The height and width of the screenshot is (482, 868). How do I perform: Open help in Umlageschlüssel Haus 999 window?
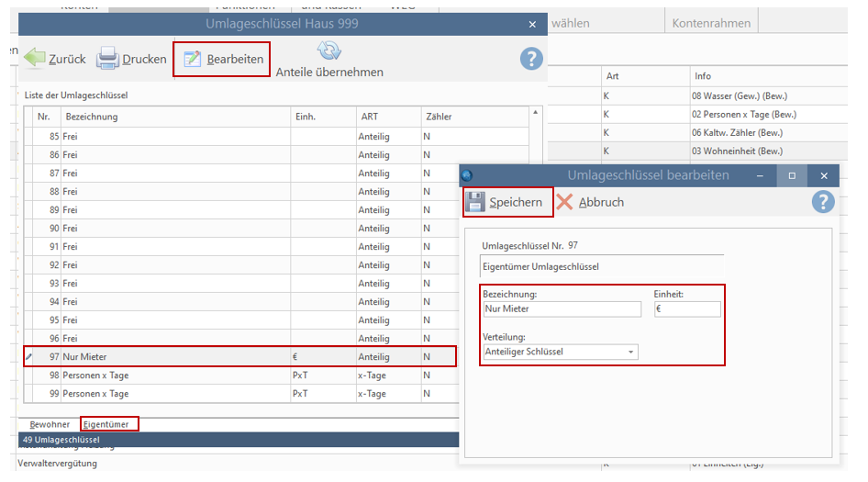click(x=531, y=59)
